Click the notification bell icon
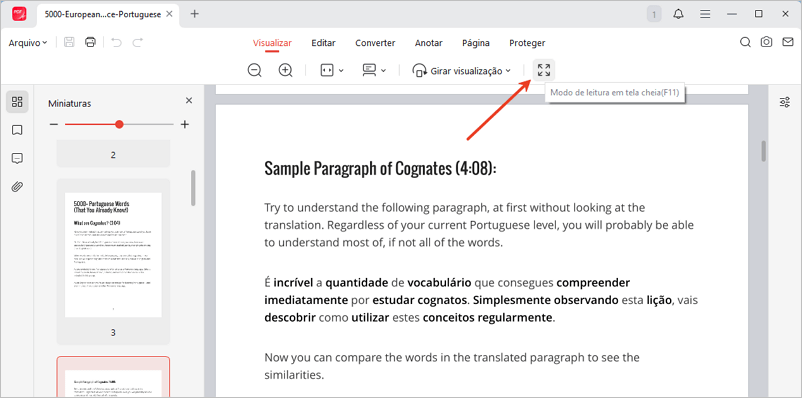The height and width of the screenshot is (398, 802). point(679,14)
